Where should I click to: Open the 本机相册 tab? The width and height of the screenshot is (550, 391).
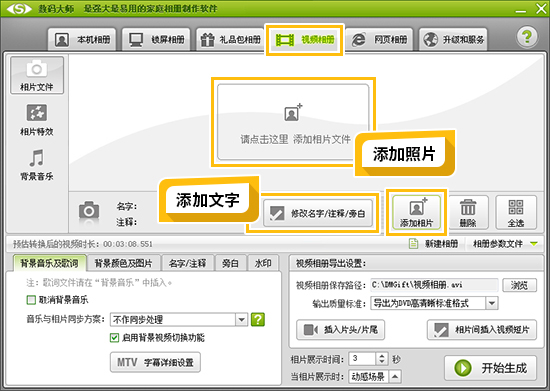[x=82, y=40]
